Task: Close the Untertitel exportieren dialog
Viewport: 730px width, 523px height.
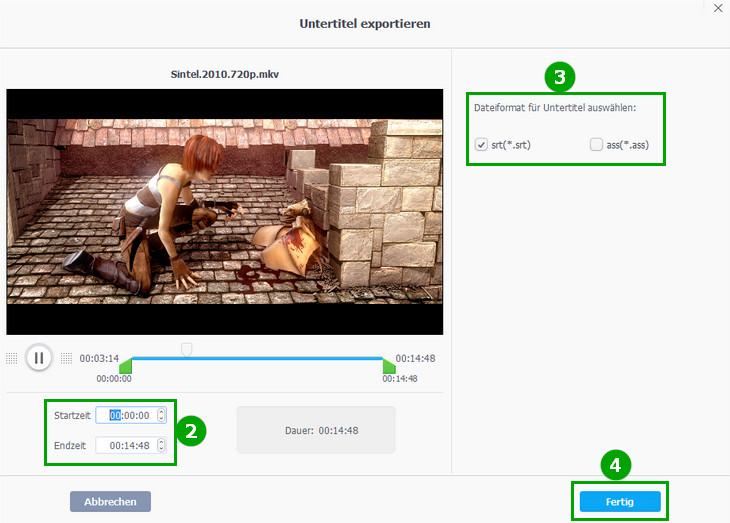Action: [718, 8]
